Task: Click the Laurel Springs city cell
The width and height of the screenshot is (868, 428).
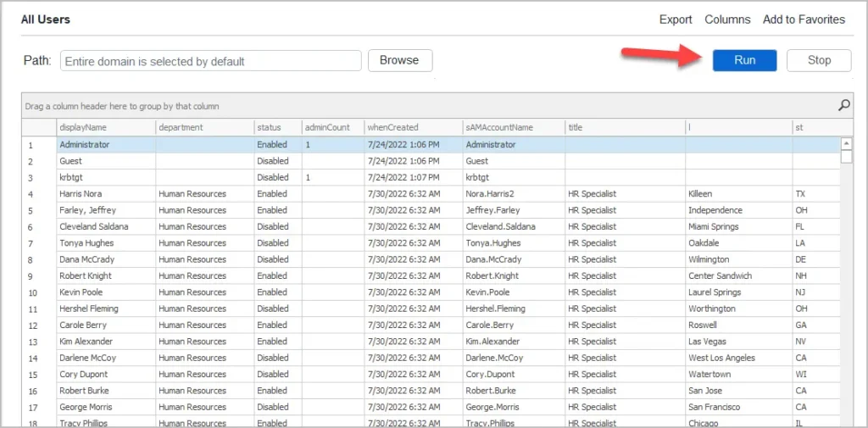Action: click(x=739, y=292)
